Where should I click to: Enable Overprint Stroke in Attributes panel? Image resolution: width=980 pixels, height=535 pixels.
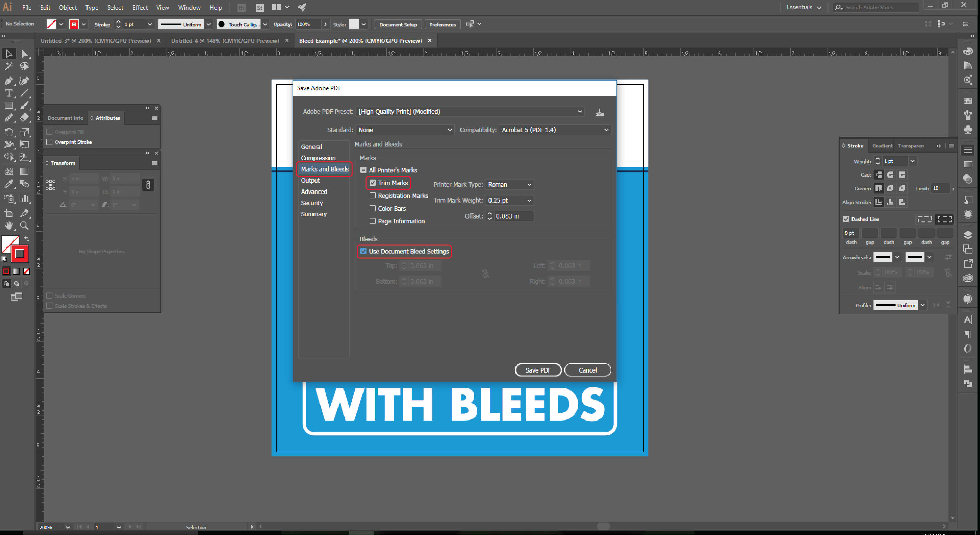[x=49, y=142]
